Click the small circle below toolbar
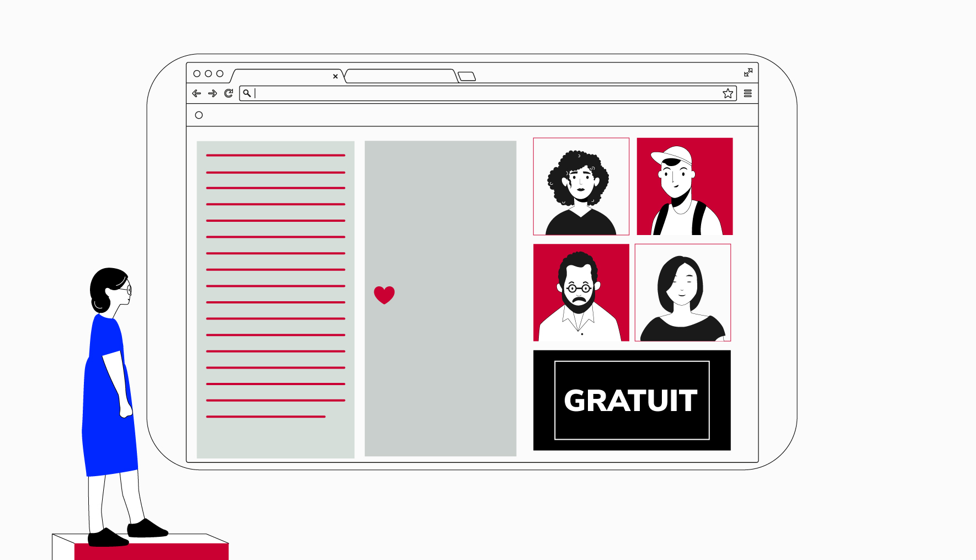Viewport: 976px width, 560px height. pyautogui.click(x=199, y=115)
